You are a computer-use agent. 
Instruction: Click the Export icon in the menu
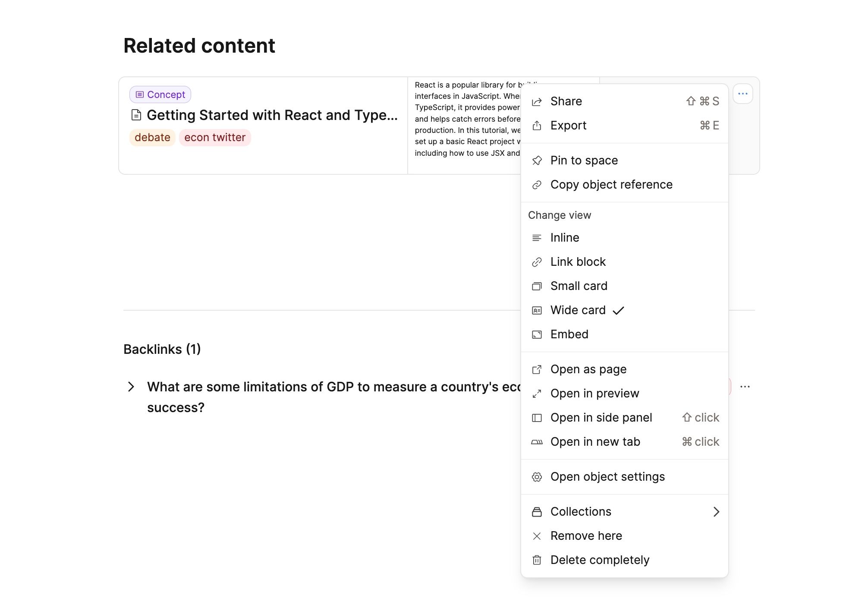[537, 125]
